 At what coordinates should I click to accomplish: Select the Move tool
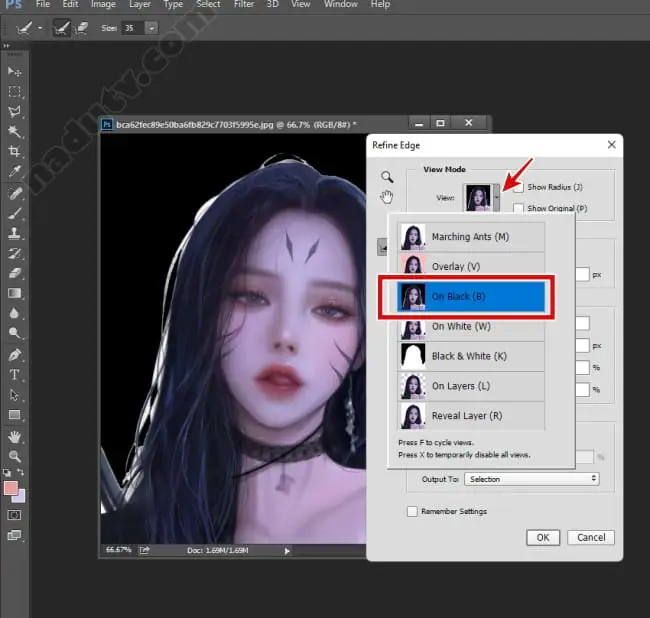pyautogui.click(x=15, y=72)
